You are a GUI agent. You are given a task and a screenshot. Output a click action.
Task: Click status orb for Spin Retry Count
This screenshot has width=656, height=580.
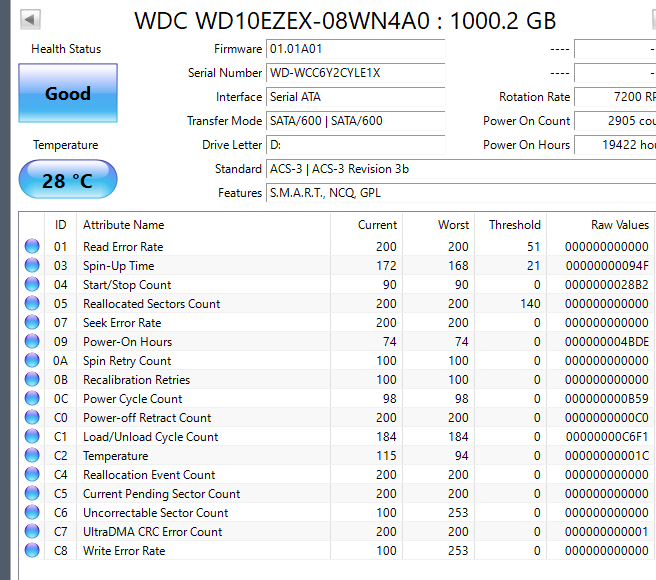tap(32, 360)
